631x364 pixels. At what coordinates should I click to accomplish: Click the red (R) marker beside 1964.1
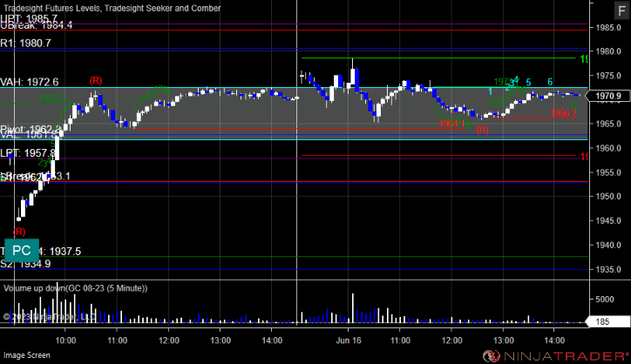pos(482,130)
